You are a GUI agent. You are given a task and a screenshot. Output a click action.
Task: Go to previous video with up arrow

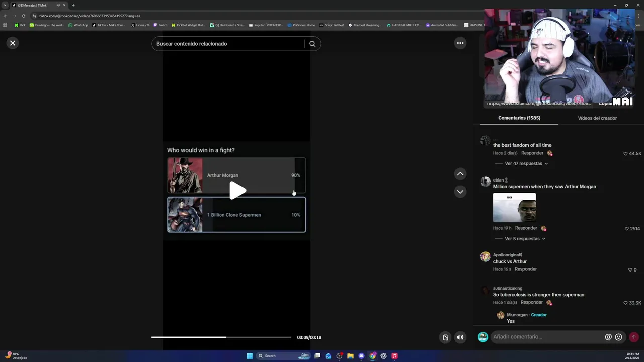pos(460,174)
